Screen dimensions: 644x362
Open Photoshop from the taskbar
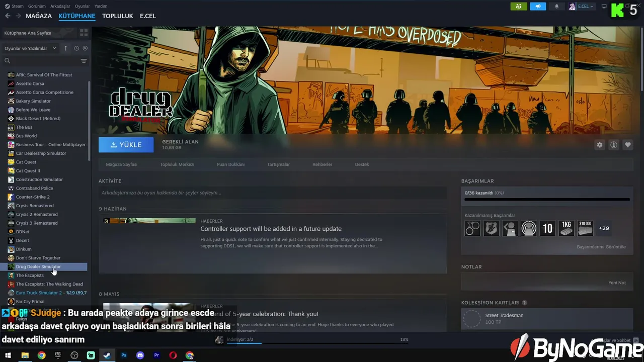tap(124, 355)
